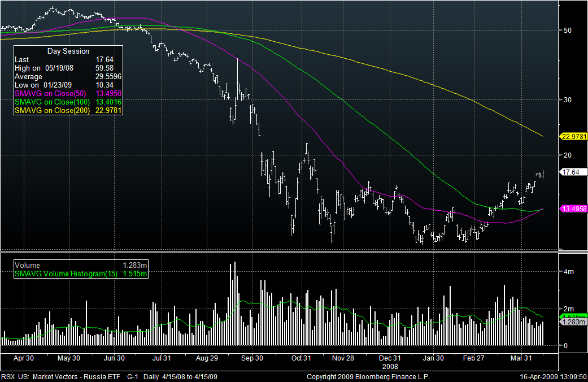Select the SMAVG on Close(100) legend entry
Viewport: 588px width, 382px height.
[x=68, y=102]
